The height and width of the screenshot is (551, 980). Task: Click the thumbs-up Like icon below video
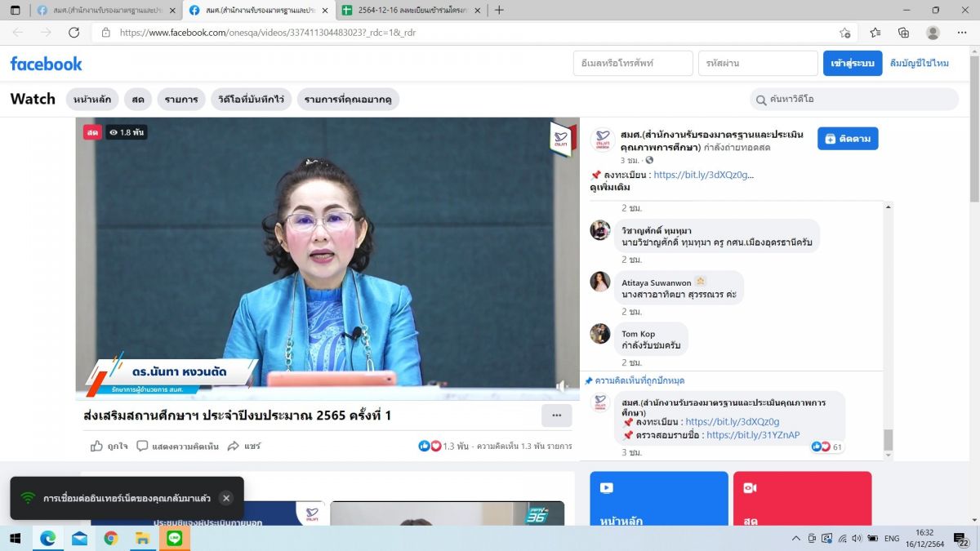point(97,446)
